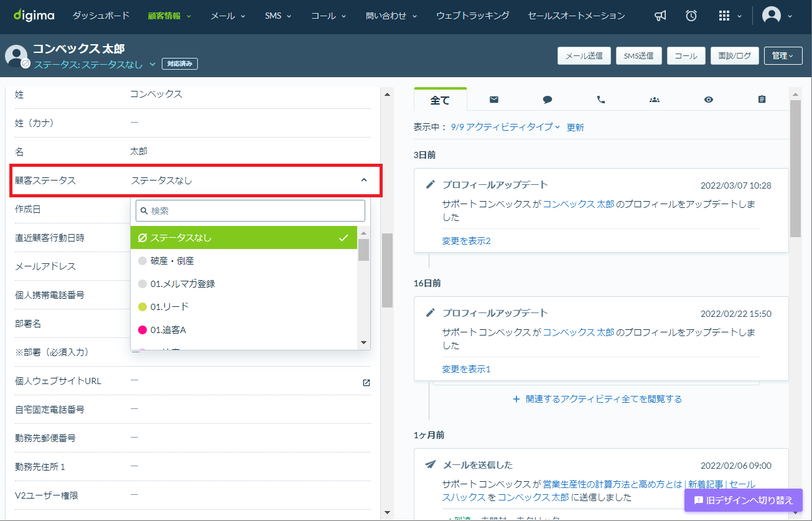
Task: Click the メール送信 button
Action: pyautogui.click(x=584, y=56)
